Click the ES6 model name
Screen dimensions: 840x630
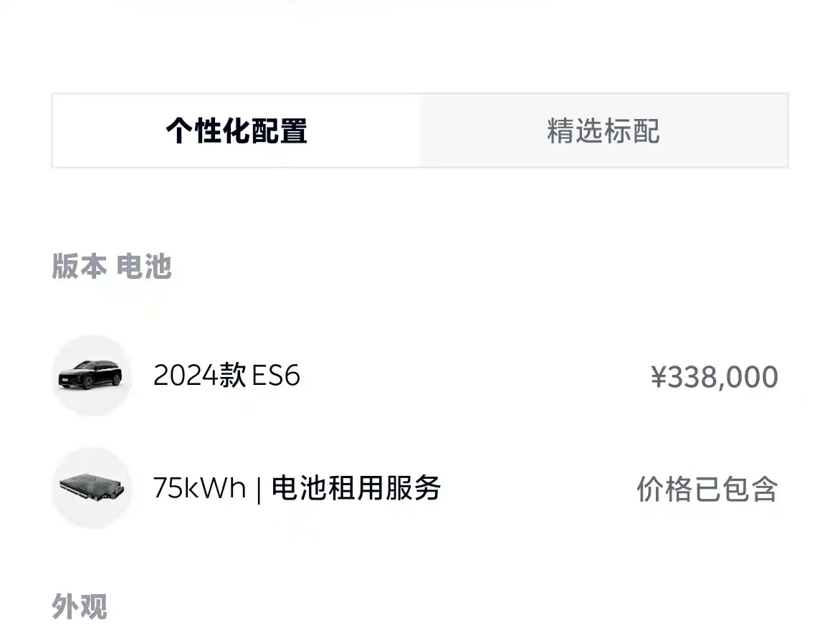point(276,375)
